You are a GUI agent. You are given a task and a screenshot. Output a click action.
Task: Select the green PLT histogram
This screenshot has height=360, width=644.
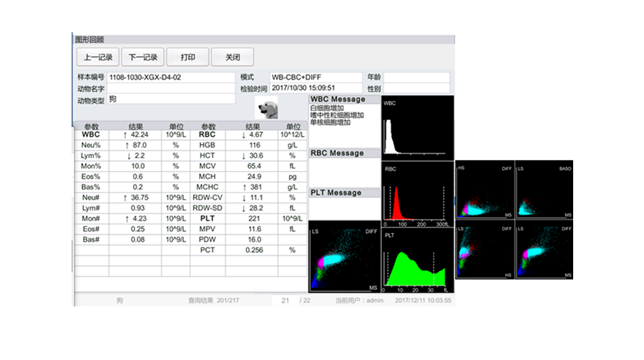point(417,261)
